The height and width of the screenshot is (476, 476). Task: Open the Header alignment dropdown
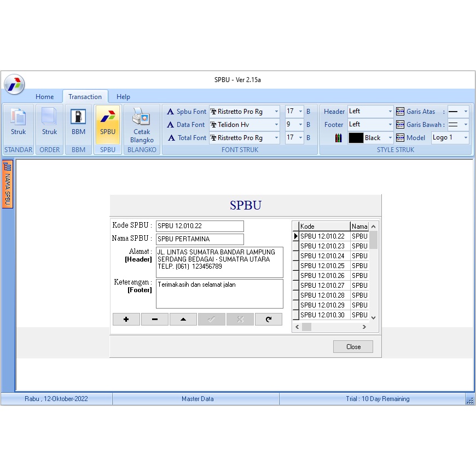pos(390,112)
